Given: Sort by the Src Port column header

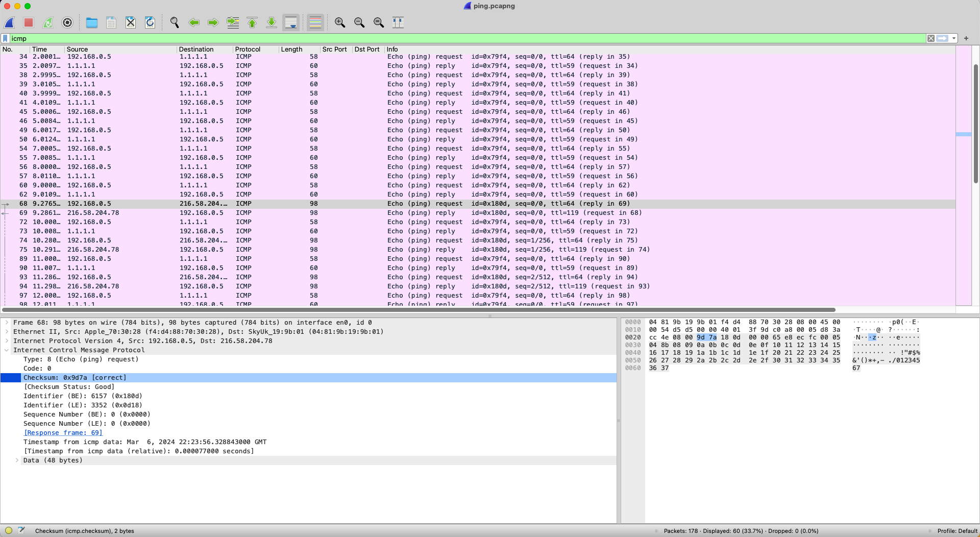Looking at the screenshot, I should point(336,50).
